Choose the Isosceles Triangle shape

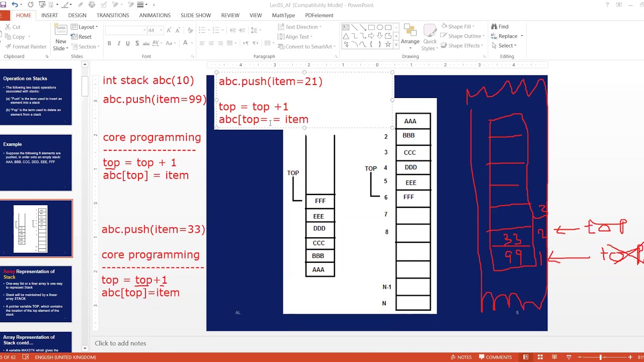pyautogui.click(x=346, y=36)
